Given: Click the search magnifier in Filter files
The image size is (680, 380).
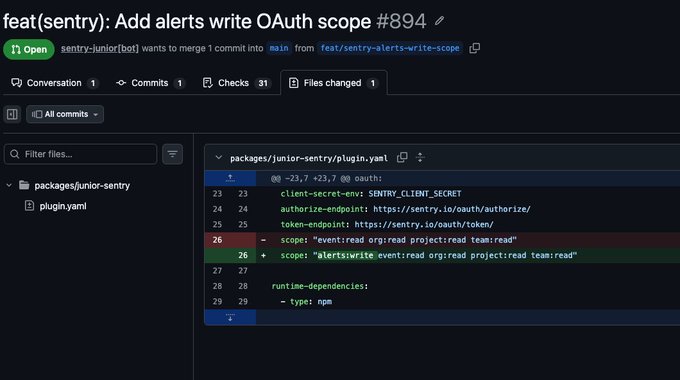Looking at the screenshot, I should (x=15, y=154).
